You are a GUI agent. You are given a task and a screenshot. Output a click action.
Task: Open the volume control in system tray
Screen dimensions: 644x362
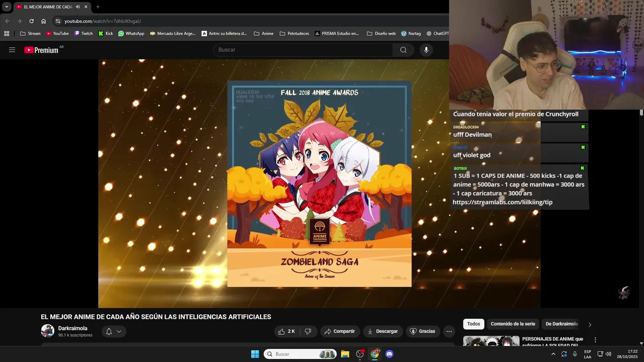[x=608, y=354]
